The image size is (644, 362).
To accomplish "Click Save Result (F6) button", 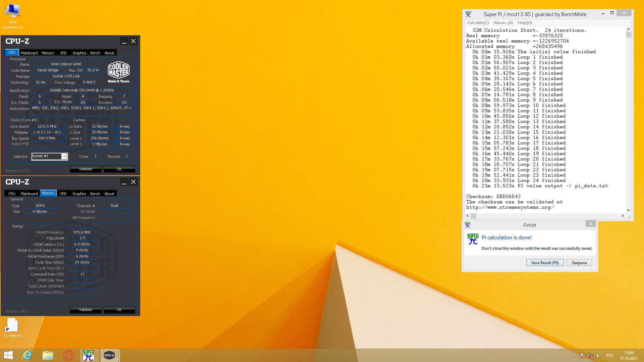I will click(x=545, y=263).
